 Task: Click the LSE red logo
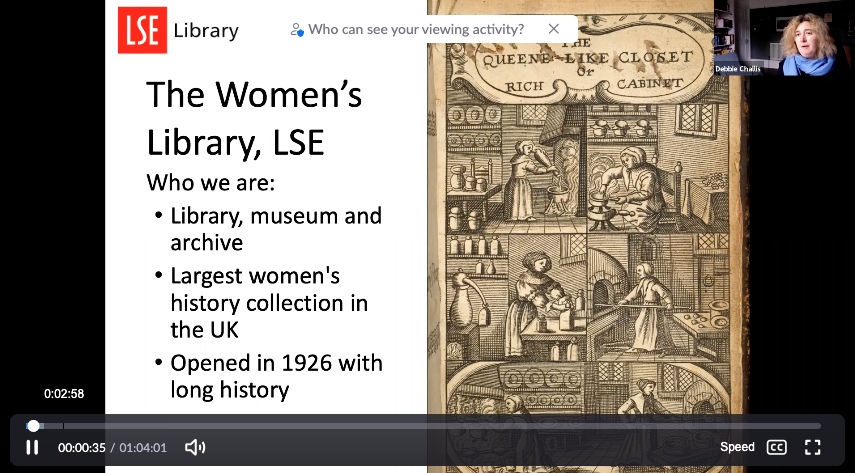(142, 29)
